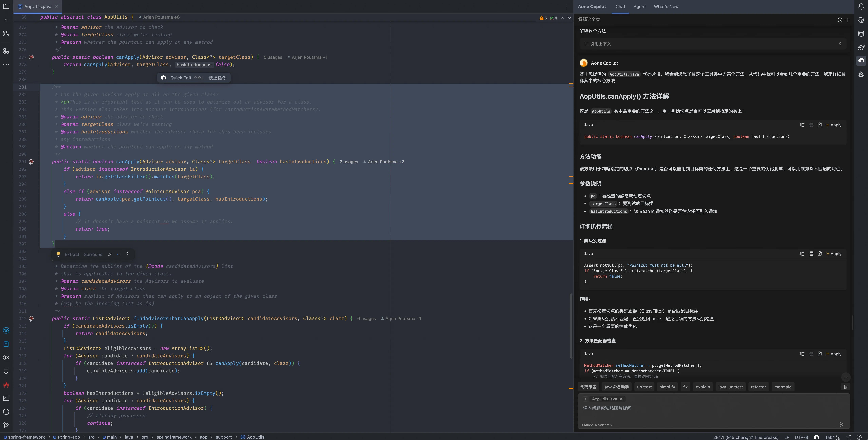Click the scroll-to-bottom download arrow in chat

[845, 377]
